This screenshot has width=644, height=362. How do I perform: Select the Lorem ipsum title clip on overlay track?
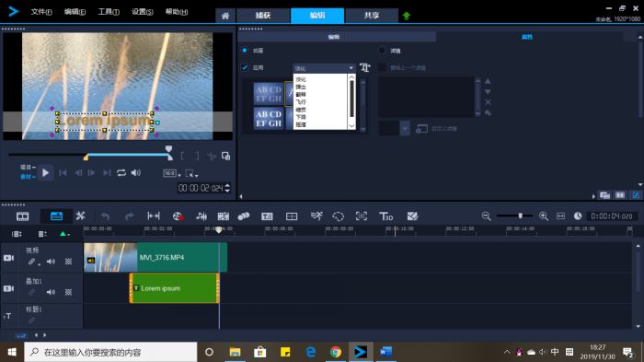pyautogui.click(x=175, y=288)
